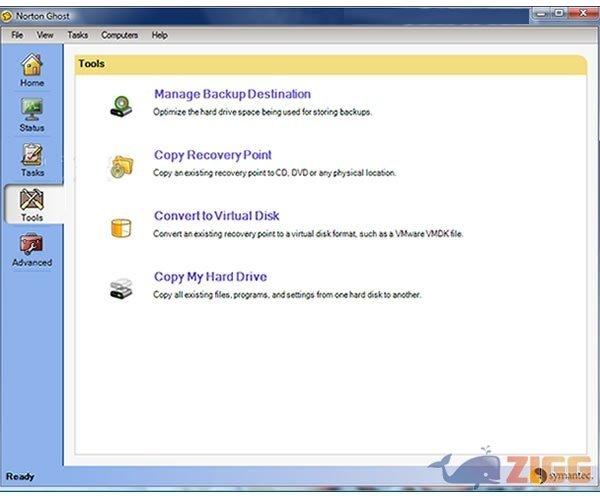The width and height of the screenshot is (600, 500).
Task: Open the Home sidebar icon
Action: (32, 65)
